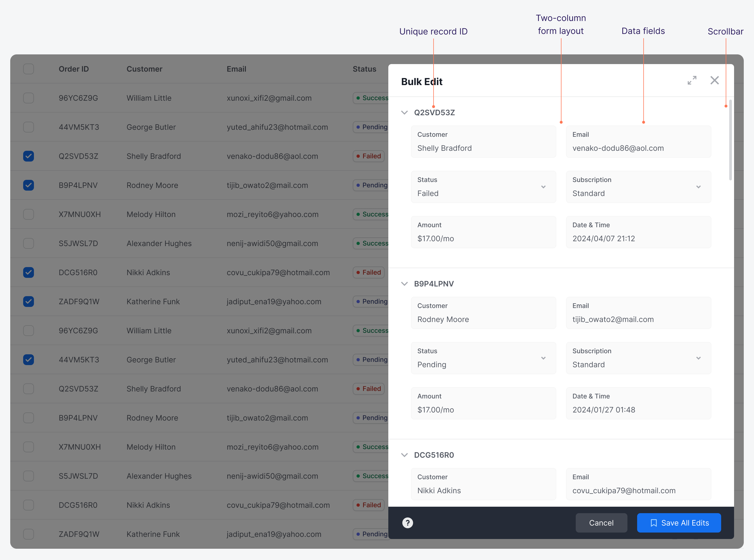Edit the Customer field with Shelly Bradford
The height and width of the screenshot is (560, 754).
(x=483, y=142)
